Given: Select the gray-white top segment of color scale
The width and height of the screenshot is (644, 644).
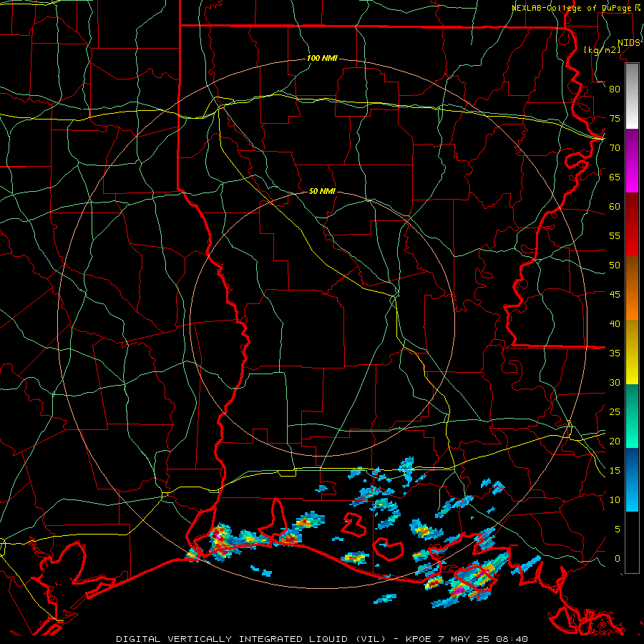Looking at the screenshot, I should coord(632,97).
